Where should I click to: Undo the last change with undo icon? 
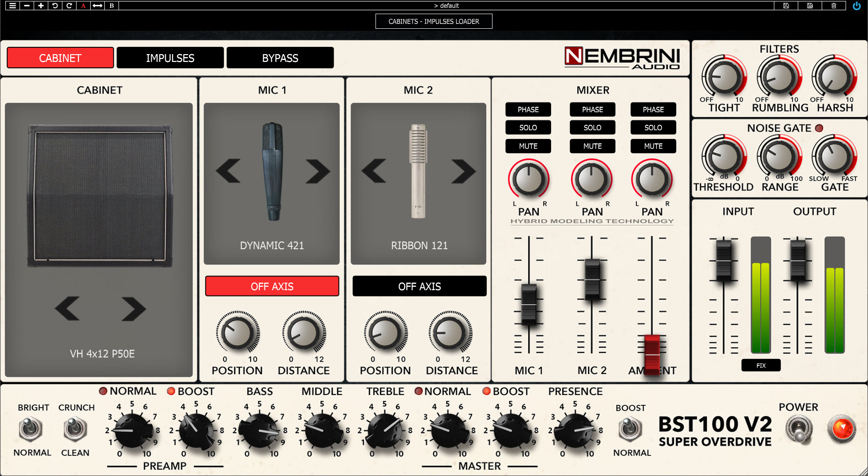(55, 6)
